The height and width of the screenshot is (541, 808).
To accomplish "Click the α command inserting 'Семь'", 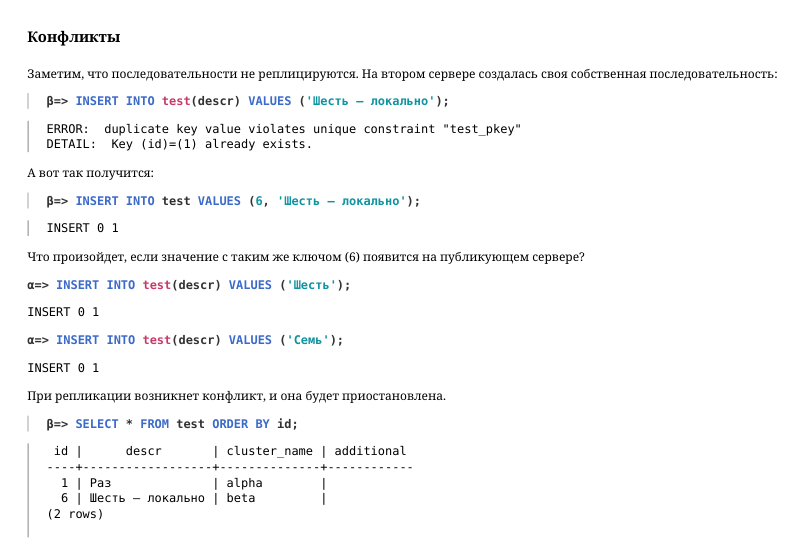I will 185,340.
